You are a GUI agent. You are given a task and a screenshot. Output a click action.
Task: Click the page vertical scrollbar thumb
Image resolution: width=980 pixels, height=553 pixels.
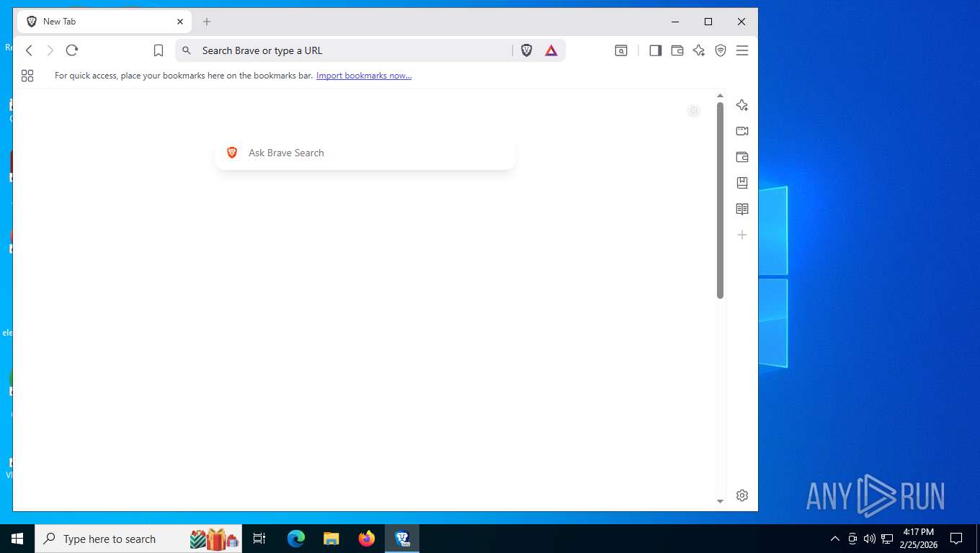pos(720,201)
